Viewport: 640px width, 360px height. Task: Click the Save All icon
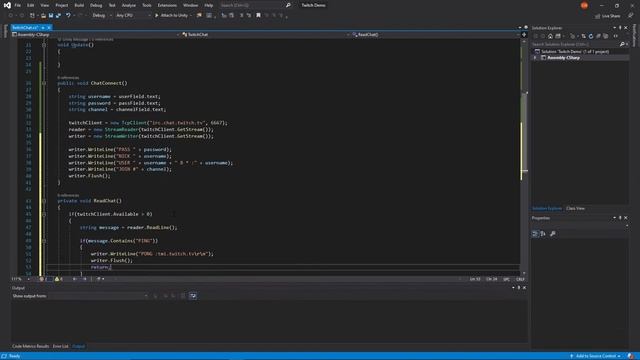(58, 16)
